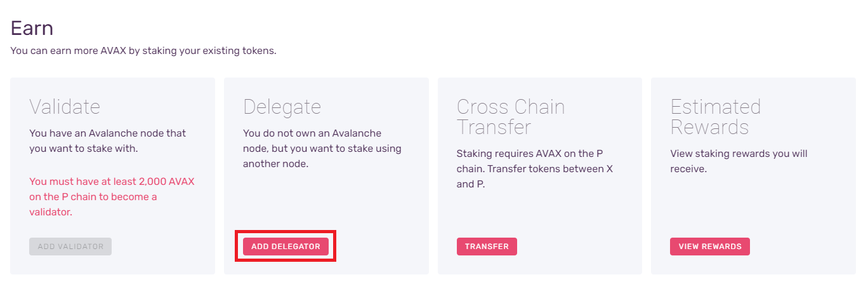The image size is (868, 291).
Task: Open View Rewards
Action: point(709,247)
